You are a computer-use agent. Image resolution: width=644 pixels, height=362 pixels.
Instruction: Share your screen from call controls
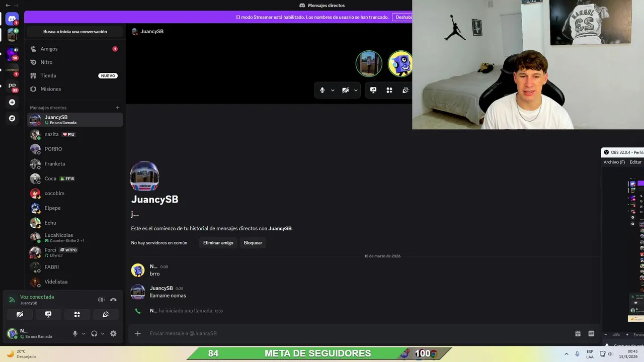(373, 90)
